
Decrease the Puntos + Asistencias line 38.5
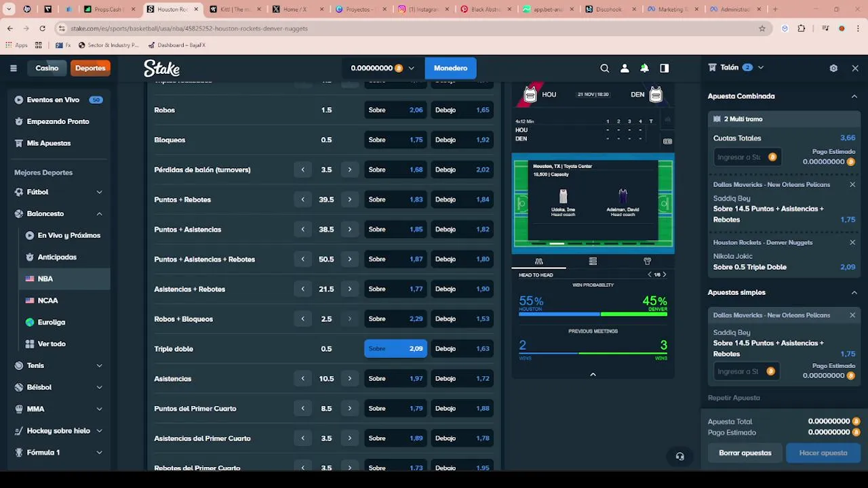(303, 229)
